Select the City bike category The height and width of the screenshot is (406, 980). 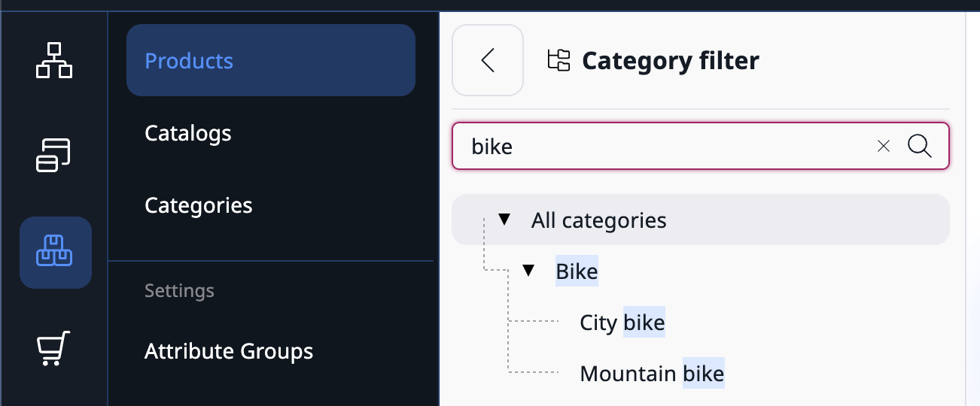click(x=622, y=323)
